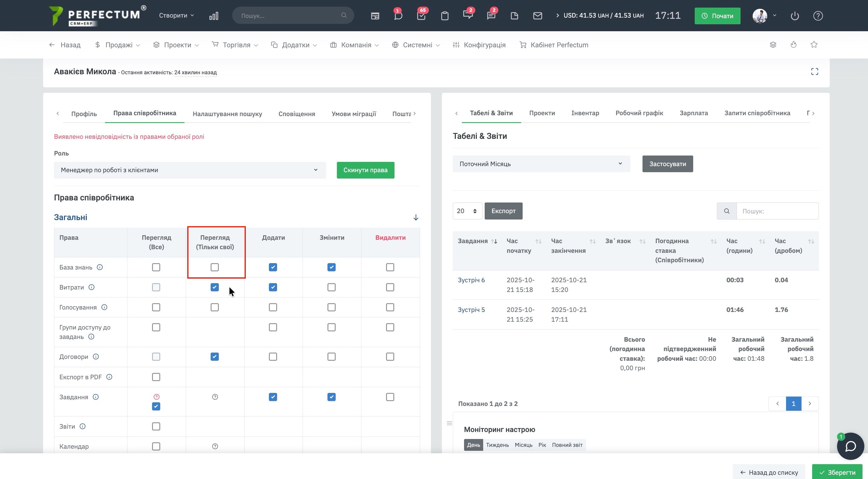868x479 pixels.
Task: Open the help question mark icon
Action: click(818, 16)
